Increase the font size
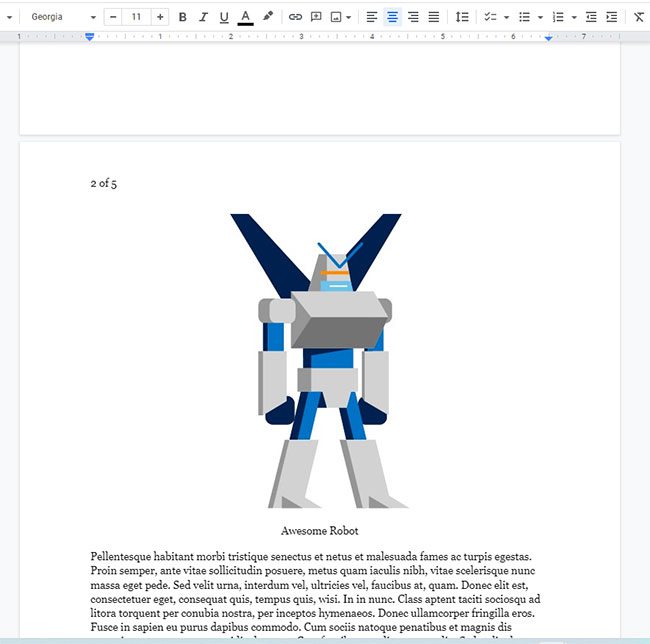This screenshot has width=650, height=644. 160,17
